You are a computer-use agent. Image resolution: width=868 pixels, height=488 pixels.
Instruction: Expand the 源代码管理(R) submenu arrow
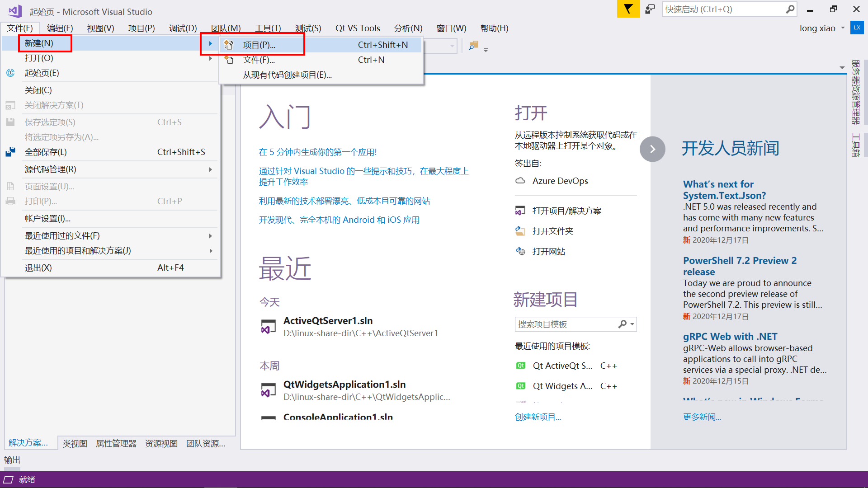click(x=210, y=169)
